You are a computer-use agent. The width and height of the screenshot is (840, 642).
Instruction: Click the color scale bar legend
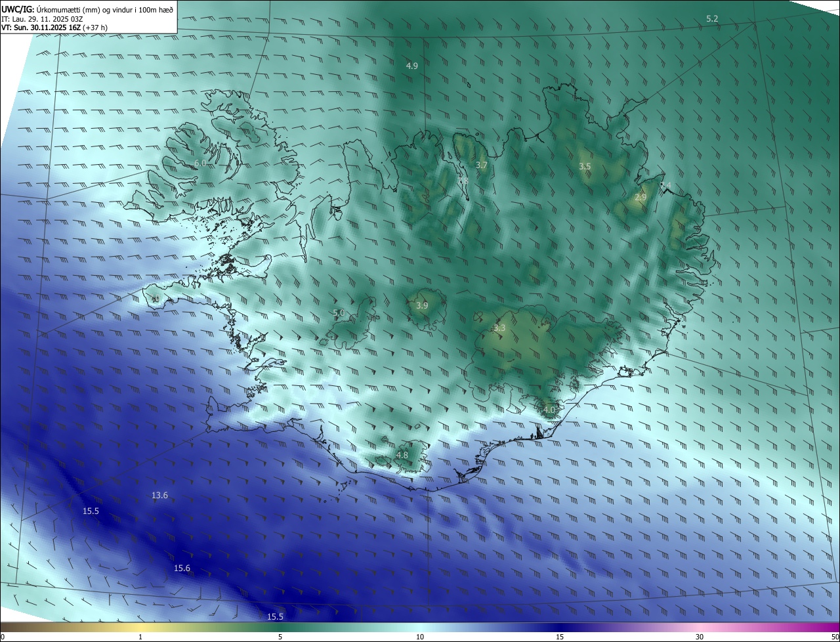click(420, 627)
